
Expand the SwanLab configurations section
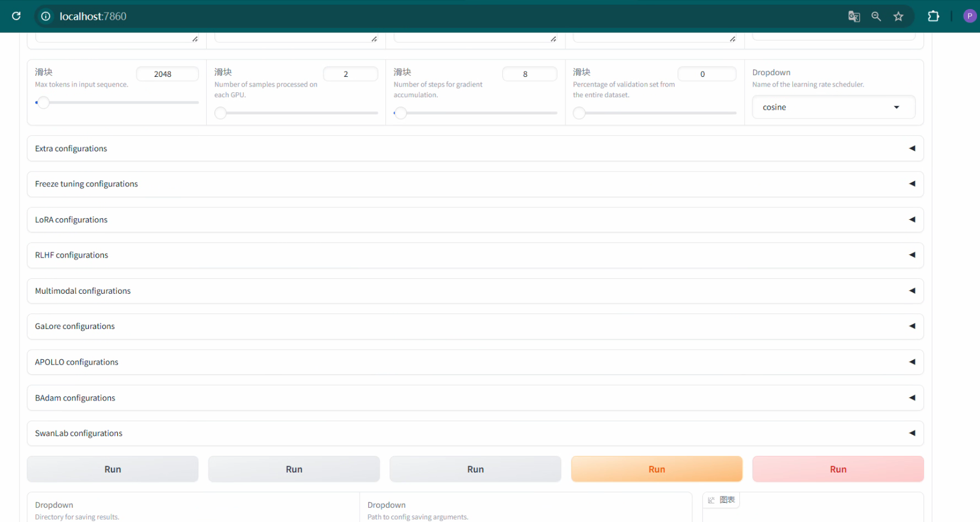point(475,433)
